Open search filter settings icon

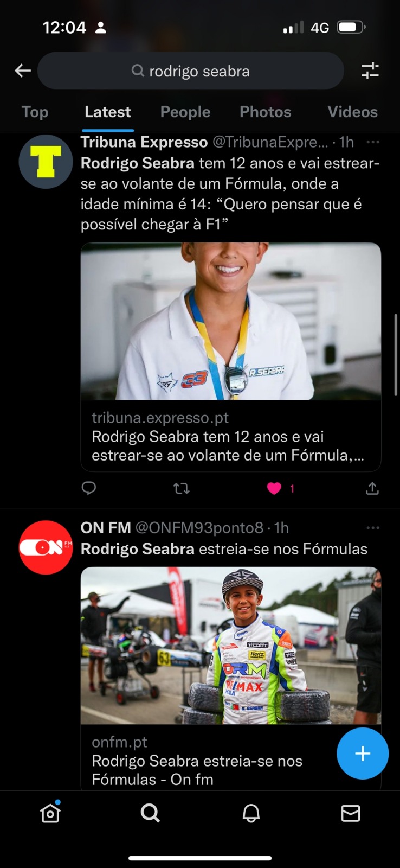[x=370, y=71]
